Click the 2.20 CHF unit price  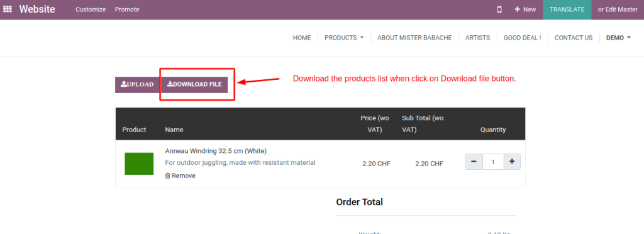pos(376,164)
